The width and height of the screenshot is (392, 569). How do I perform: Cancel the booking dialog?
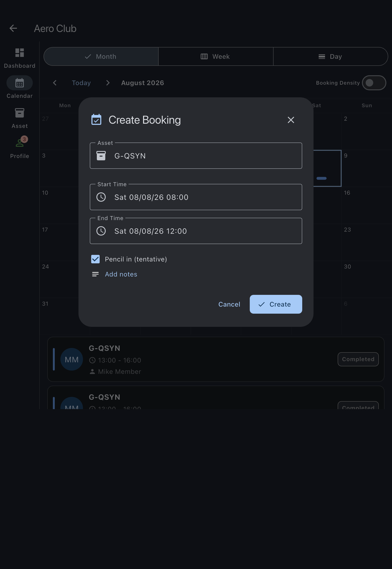[229, 304]
